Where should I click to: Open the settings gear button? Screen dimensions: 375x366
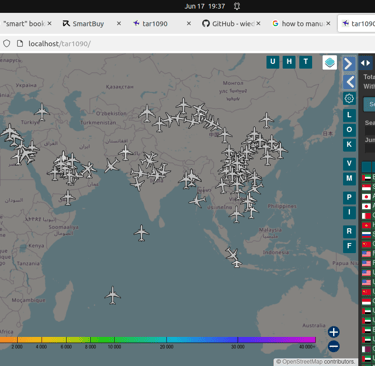349,99
